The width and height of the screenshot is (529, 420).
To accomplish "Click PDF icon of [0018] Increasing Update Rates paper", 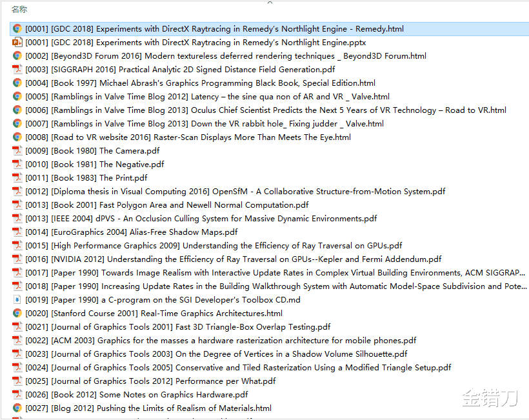I will (x=17, y=286).
